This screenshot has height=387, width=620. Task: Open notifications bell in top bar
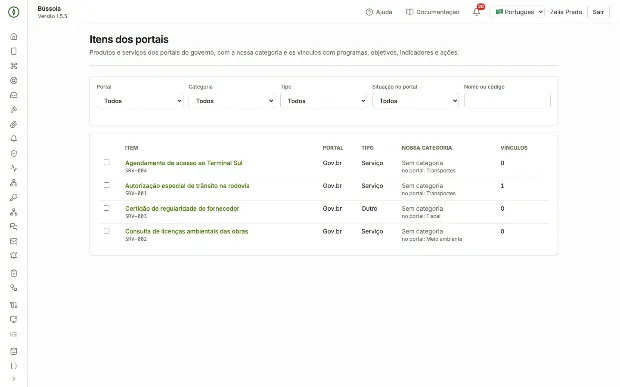477,12
